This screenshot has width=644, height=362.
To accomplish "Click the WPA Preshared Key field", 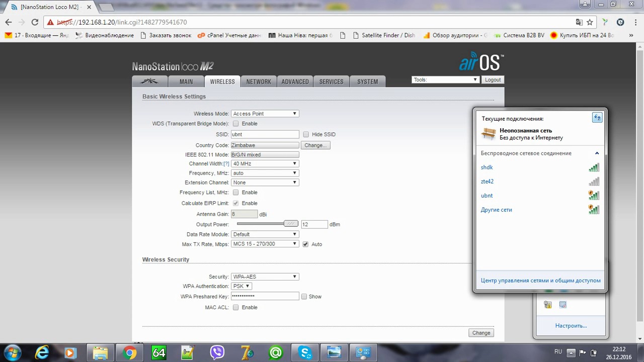I will point(265,296).
